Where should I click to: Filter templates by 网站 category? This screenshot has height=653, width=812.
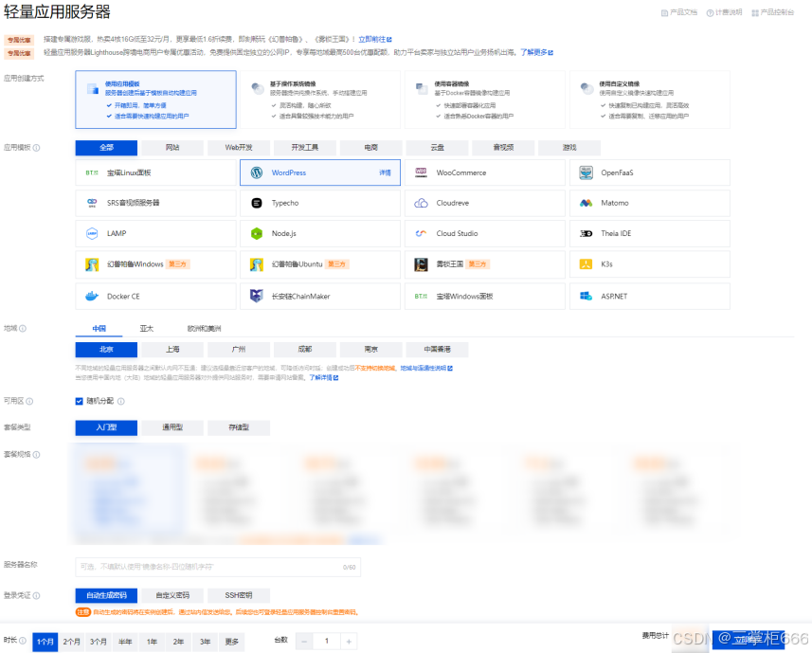click(x=172, y=148)
